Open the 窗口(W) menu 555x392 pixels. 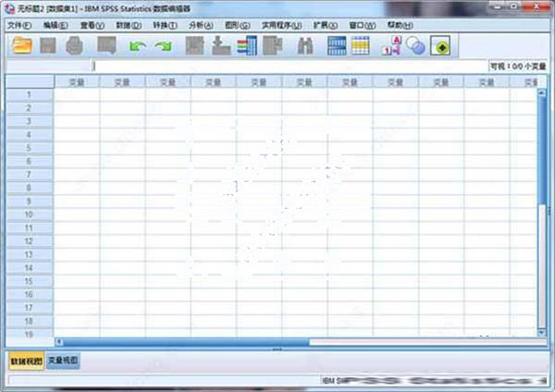[363, 26]
